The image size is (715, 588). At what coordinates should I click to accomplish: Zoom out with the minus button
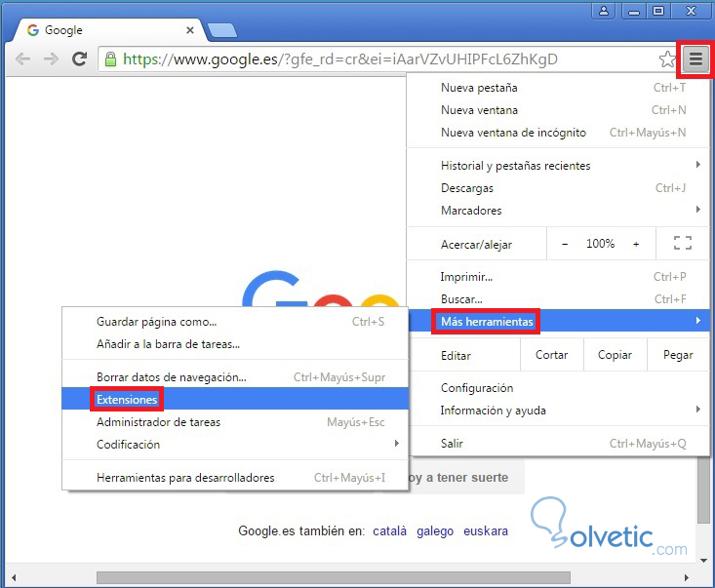click(x=565, y=245)
